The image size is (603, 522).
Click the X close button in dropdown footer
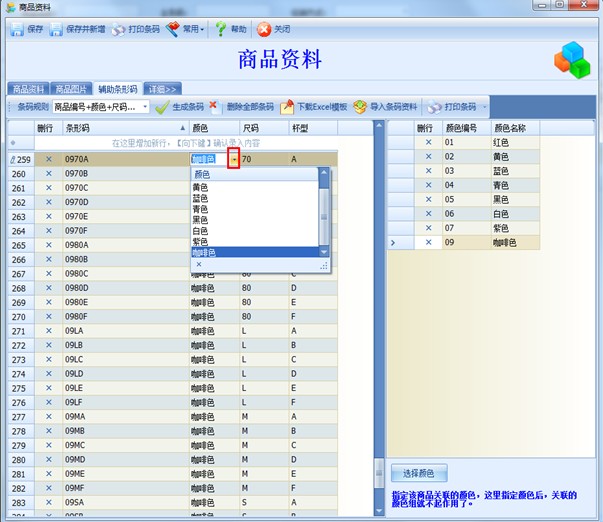coord(199,264)
